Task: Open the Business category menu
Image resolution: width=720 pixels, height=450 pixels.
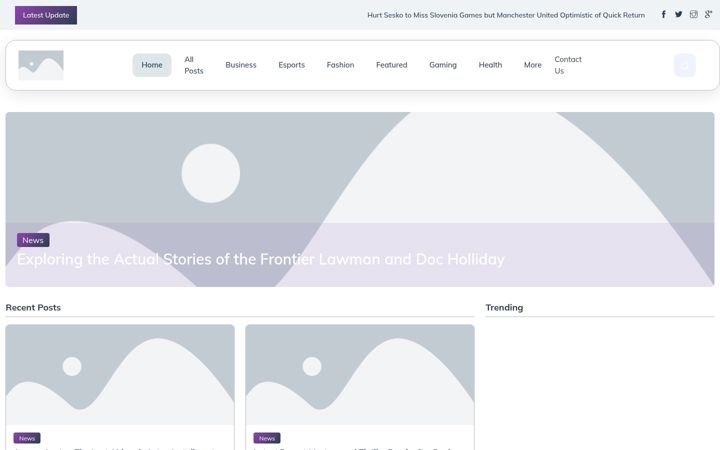Action: click(x=241, y=65)
